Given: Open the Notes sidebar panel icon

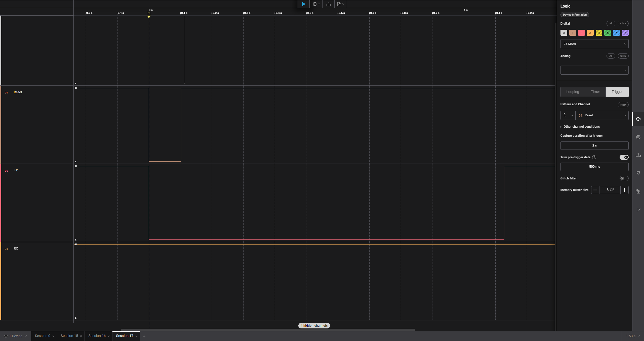Looking at the screenshot, I should click(x=638, y=210).
